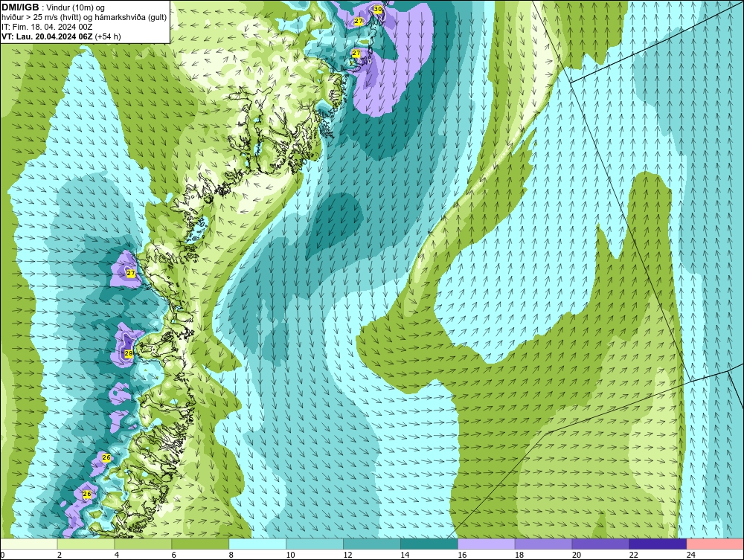This screenshot has height=560, width=744.
Task: Click the 22–24 m/s dark indigo legend swatch
Action: click(x=658, y=544)
